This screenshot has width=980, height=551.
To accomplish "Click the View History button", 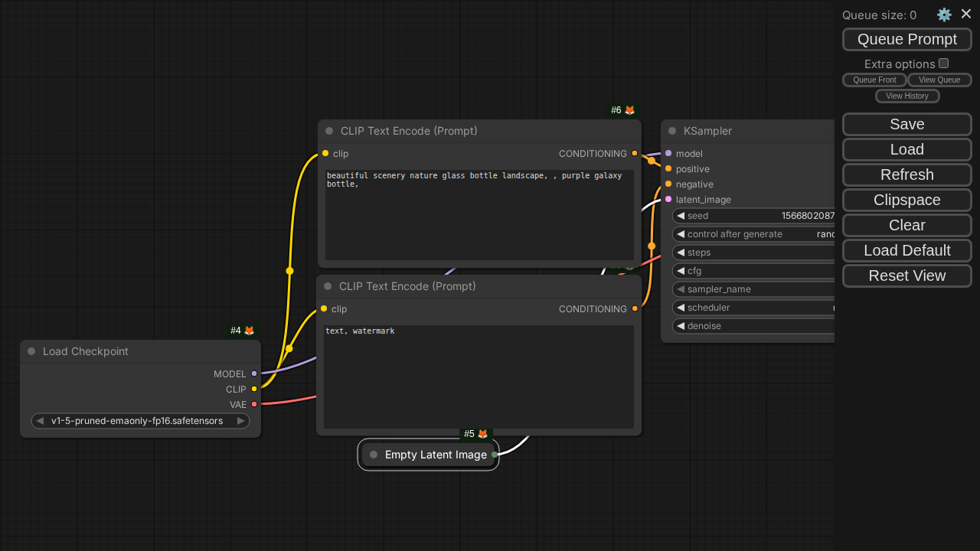I will pos(907,96).
